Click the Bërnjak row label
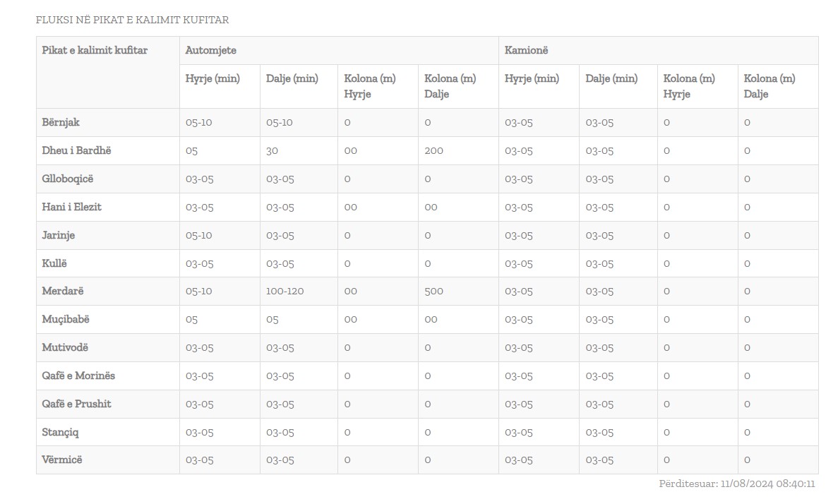This screenshot has height=504, width=838. click(x=61, y=122)
